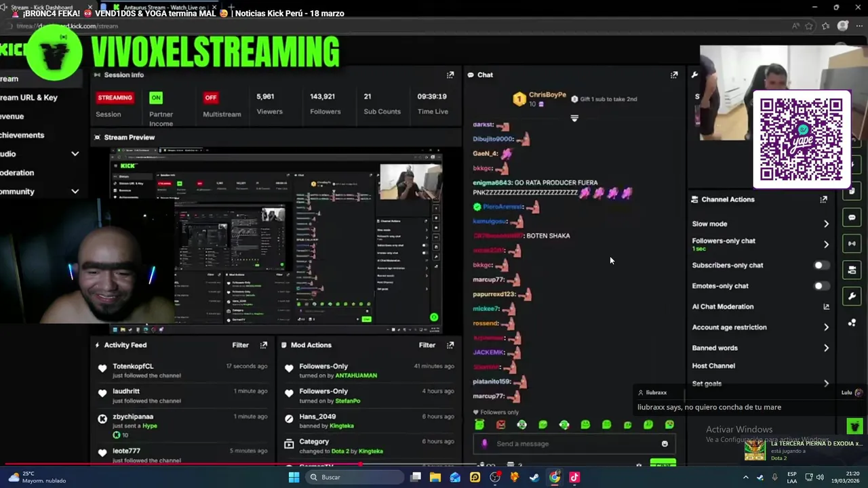Toggle Subscribers-only chat switch
Viewport: 868px width, 488px height.
click(x=821, y=265)
